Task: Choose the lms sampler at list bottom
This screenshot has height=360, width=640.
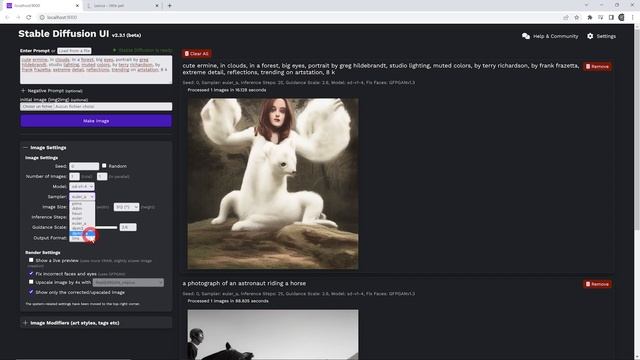Action: click(82, 238)
